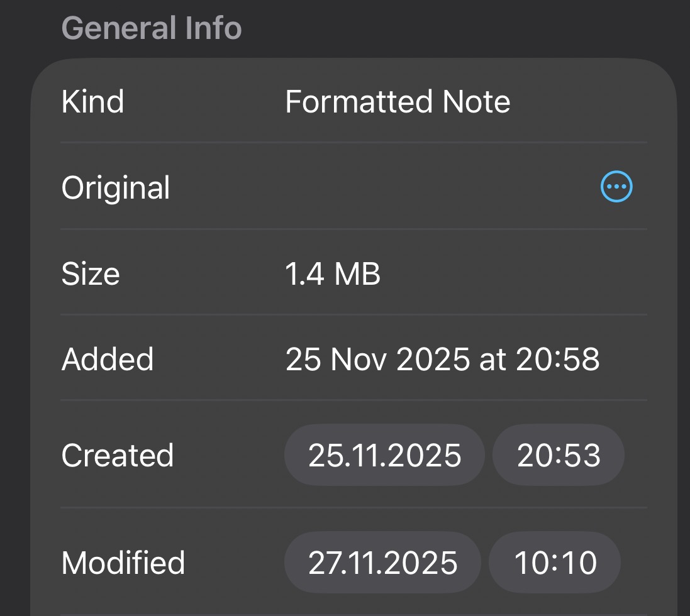Click the Created label
690x616 pixels.
[x=117, y=455]
